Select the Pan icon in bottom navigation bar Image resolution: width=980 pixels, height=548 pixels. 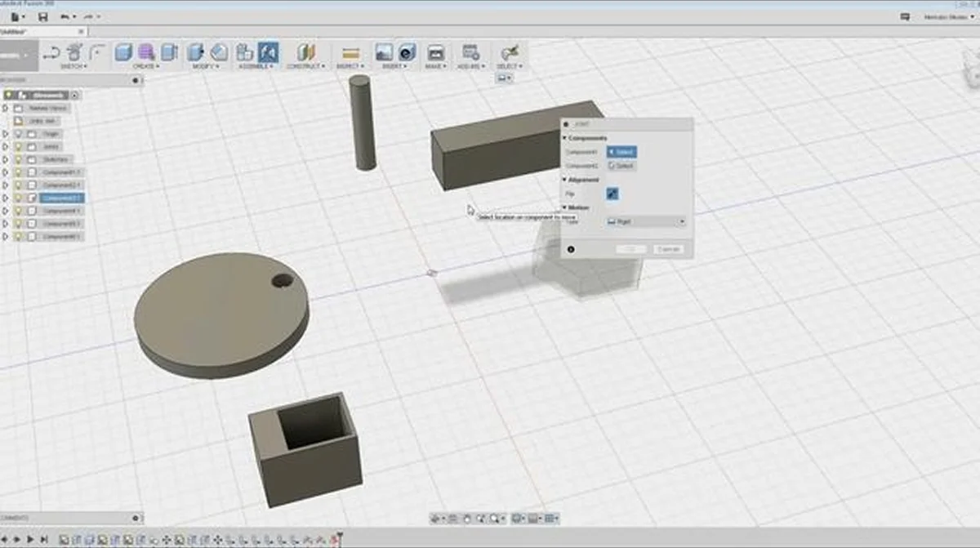[x=466, y=518]
